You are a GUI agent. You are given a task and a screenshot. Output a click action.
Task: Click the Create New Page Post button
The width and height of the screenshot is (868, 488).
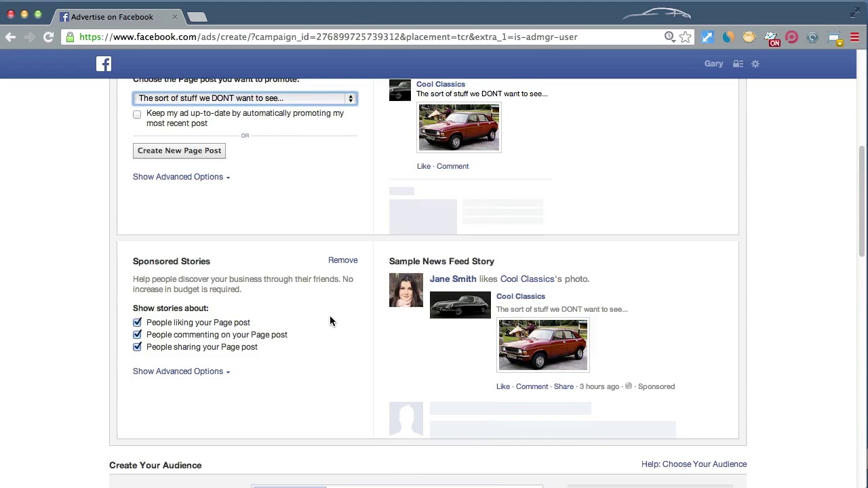[179, 150]
